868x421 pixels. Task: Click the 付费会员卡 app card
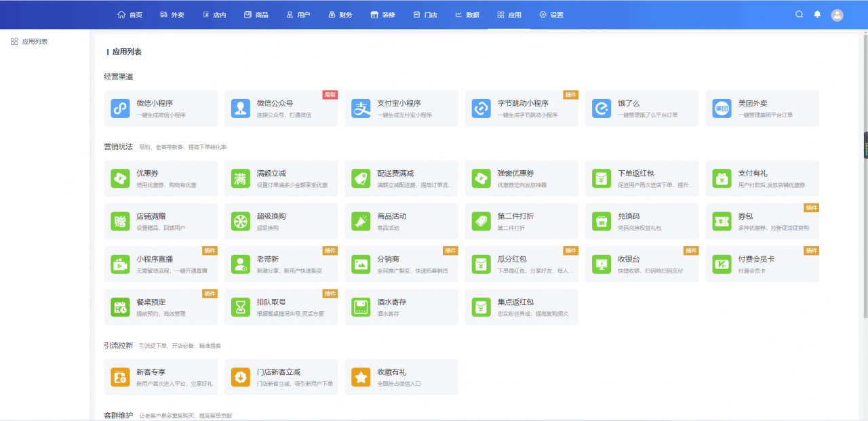pyautogui.click(x=762, y=264)
